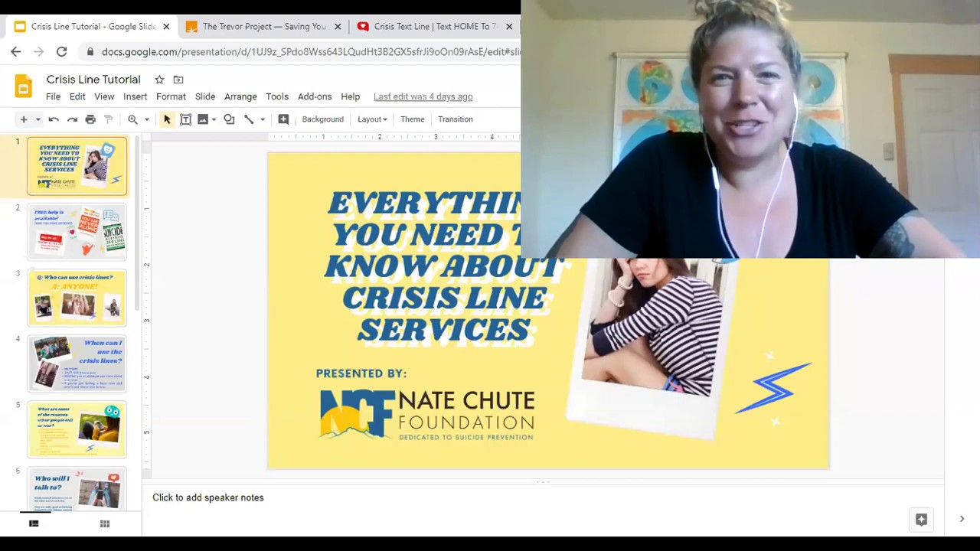Image resolution: width=980 pixels, height=551 pixels.
Task: Click the Print icon
Action: [90, 119]
